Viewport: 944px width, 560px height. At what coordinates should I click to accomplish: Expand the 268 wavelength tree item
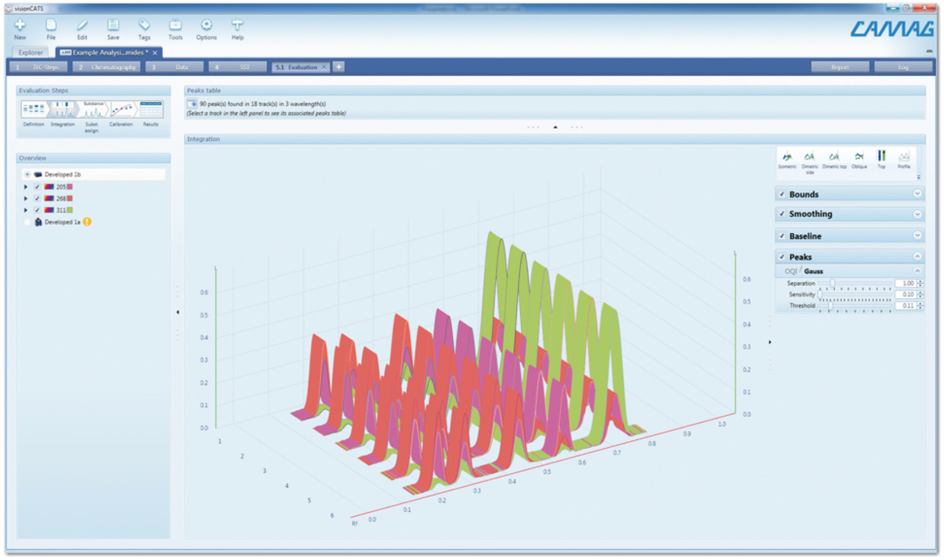click(x=25, y=198)
